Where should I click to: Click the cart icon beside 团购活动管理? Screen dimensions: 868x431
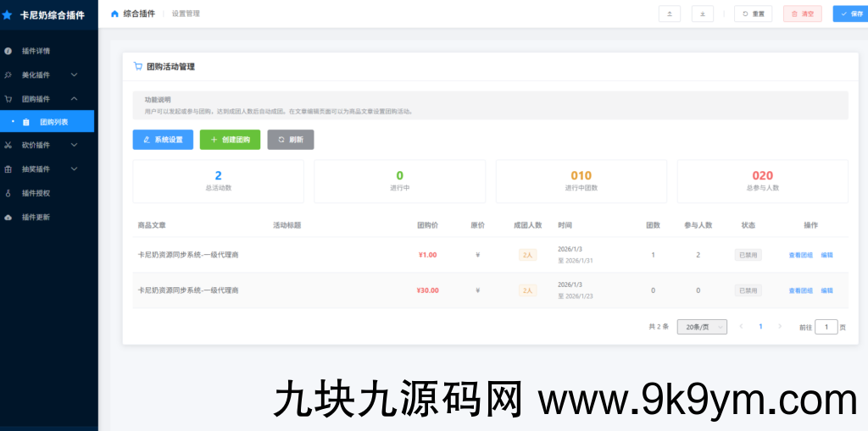pyautogui.click(x=138, y=66)
